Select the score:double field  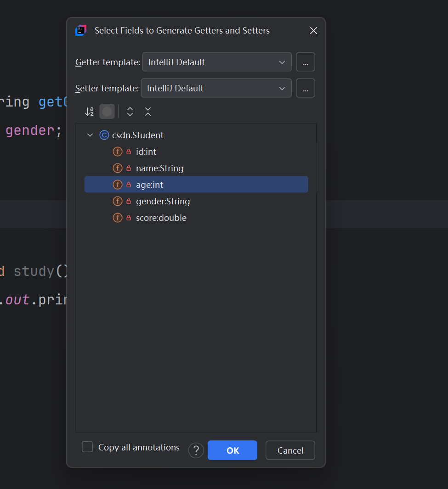(196, 218)
